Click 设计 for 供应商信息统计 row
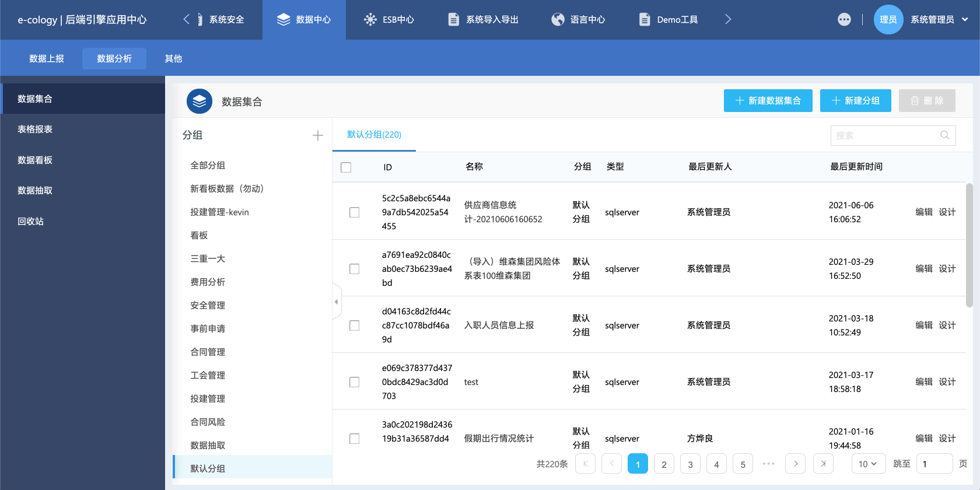Image resolution: width=980 pixels, height=490 pixels. [947, 212]
